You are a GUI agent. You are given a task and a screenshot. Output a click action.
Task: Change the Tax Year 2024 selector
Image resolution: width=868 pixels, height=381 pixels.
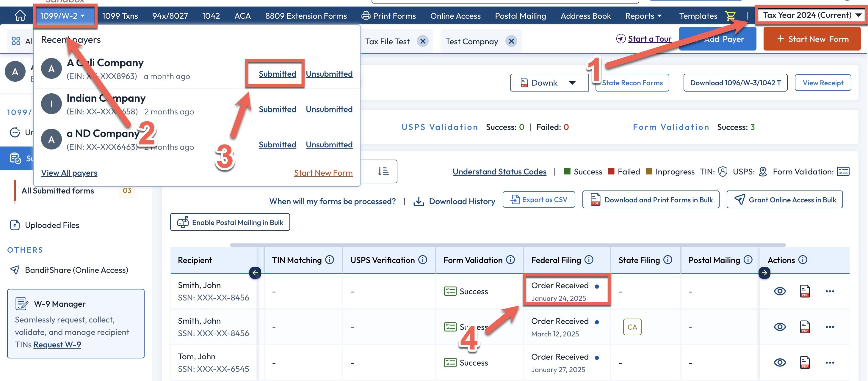coord(812,15)
